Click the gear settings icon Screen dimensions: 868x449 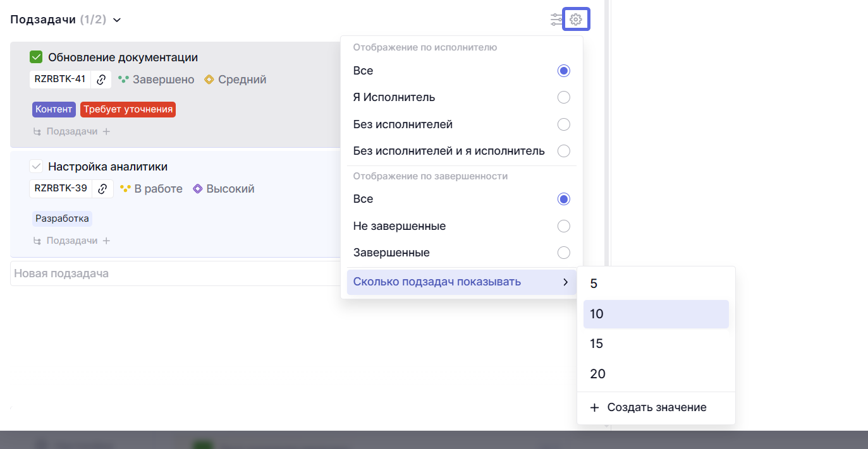575,20
